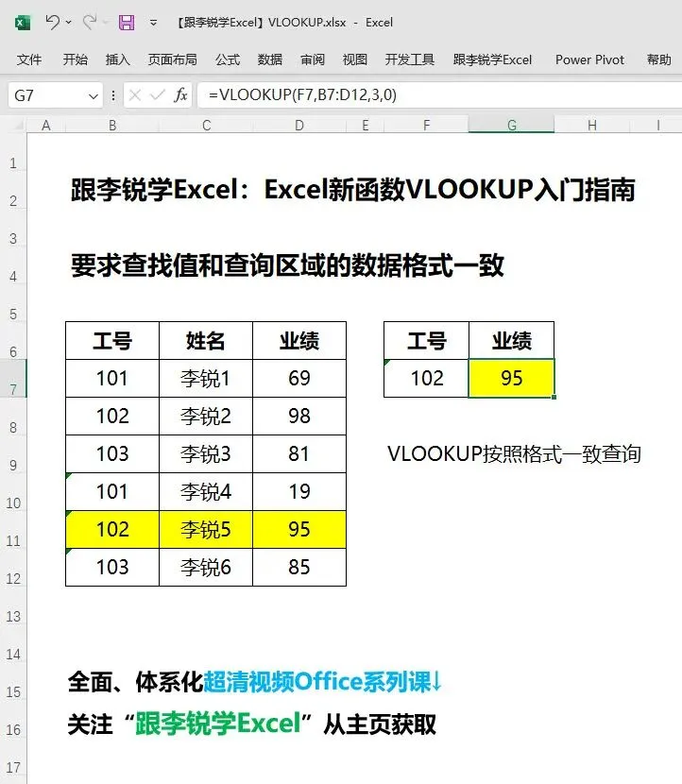
Task: Select column H header
Action: [x=592, y=125]
